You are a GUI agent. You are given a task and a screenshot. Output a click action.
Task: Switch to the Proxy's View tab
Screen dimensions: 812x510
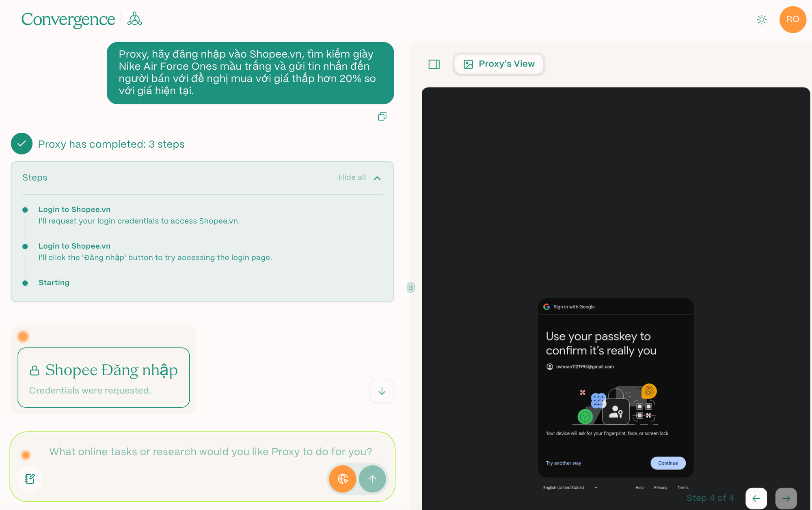click(x=499, y=64)
